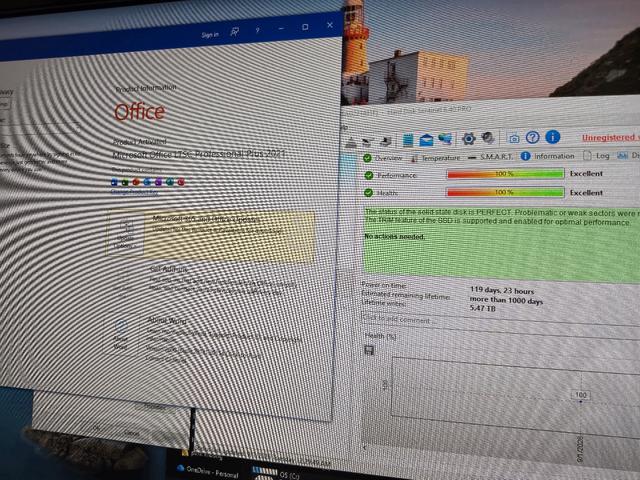Open help with the question mark icon
The height and width of the screenshot is (480, 640).
click(x=532, y=138)
